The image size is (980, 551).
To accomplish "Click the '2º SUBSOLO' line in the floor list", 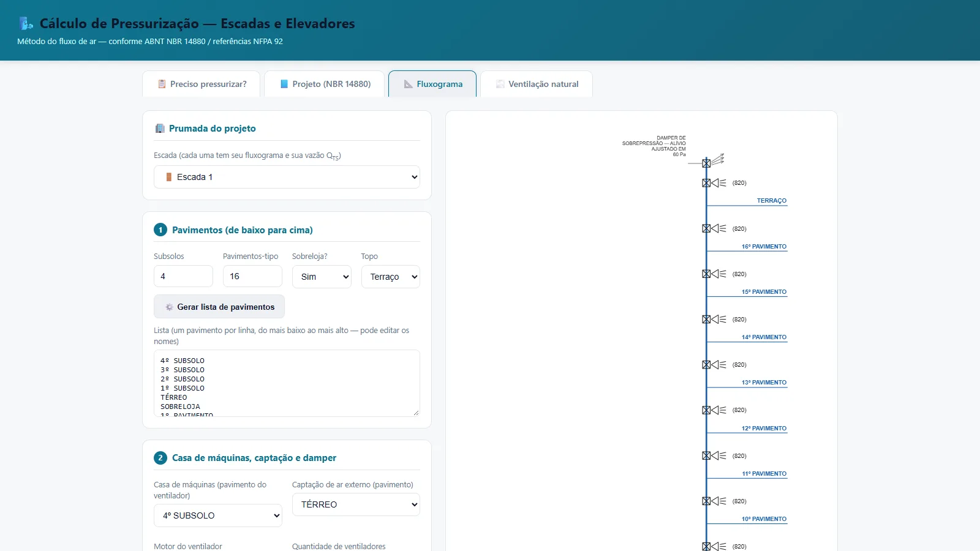I will (183, 379).
